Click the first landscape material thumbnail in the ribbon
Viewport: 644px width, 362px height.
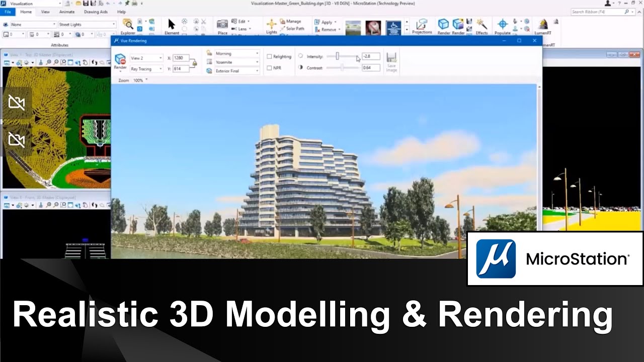point(353,28)
